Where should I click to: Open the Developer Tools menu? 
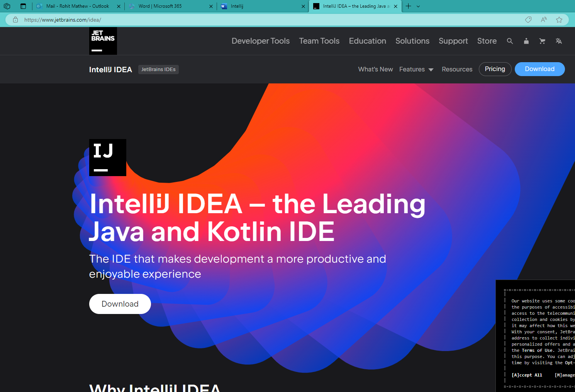[260, 41]
